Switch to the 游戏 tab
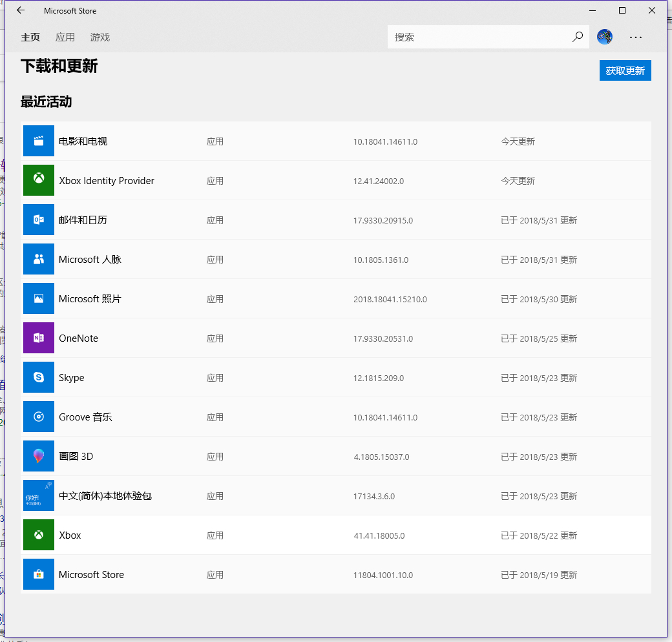Image resolution: width=672 pixels, height=642 pixels. 100,37
